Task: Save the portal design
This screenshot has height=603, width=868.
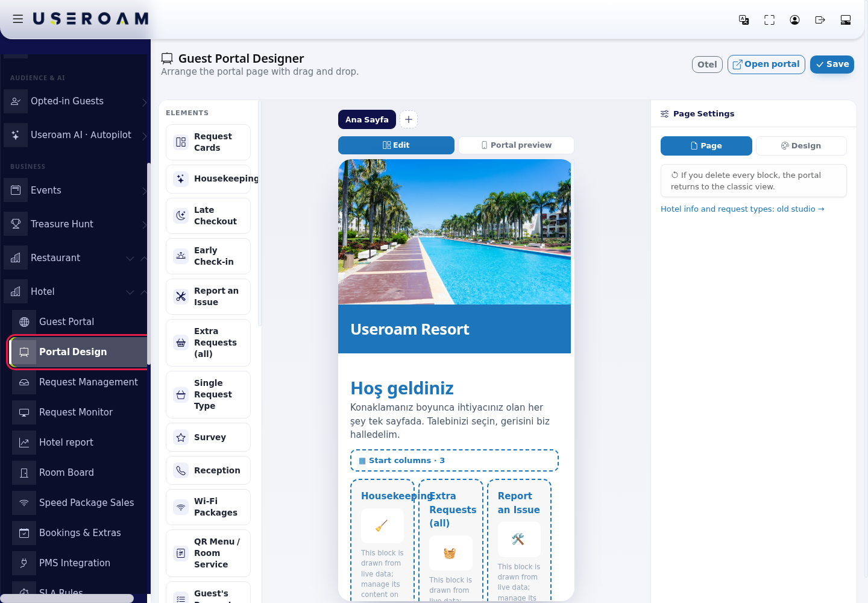Action: pos(832,65)
